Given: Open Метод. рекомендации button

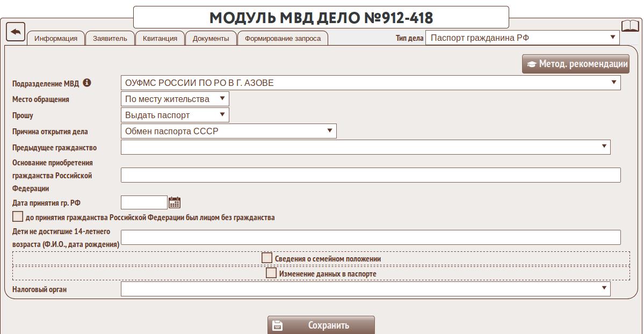Looking at the screenshot, I should click(576, 64).
